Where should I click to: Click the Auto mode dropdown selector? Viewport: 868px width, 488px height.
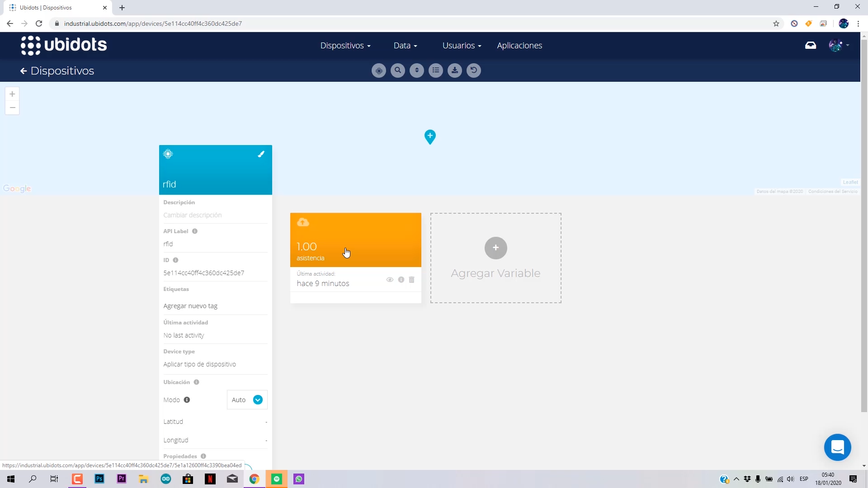tap(247, 400)
